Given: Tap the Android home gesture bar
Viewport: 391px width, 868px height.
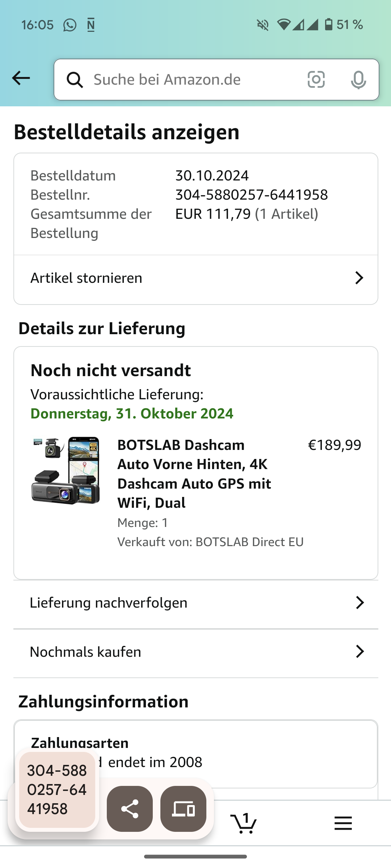Looking at the screenshot, I should 195,856.
